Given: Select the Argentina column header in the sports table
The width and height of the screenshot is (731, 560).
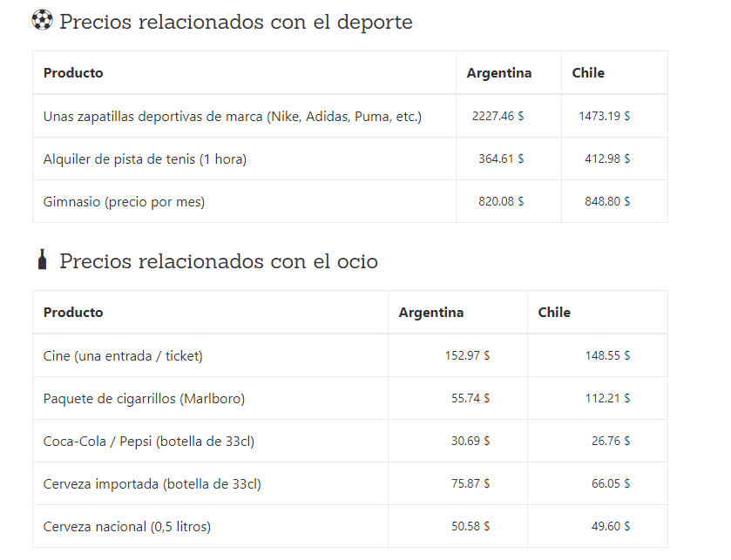Looking at the screenshot, I should pyautogui.click(x=499, y=73).
